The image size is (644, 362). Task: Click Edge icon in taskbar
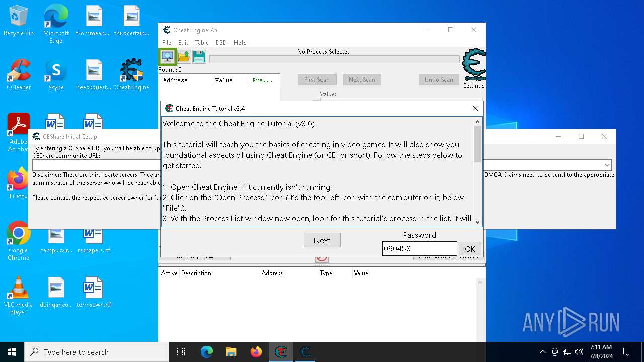(207, 352)
